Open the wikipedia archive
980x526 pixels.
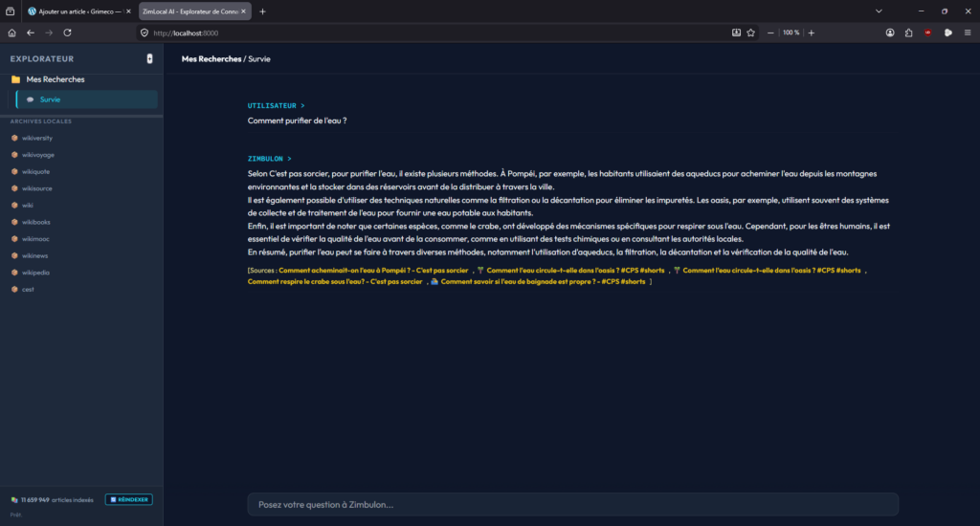(35, 273)
